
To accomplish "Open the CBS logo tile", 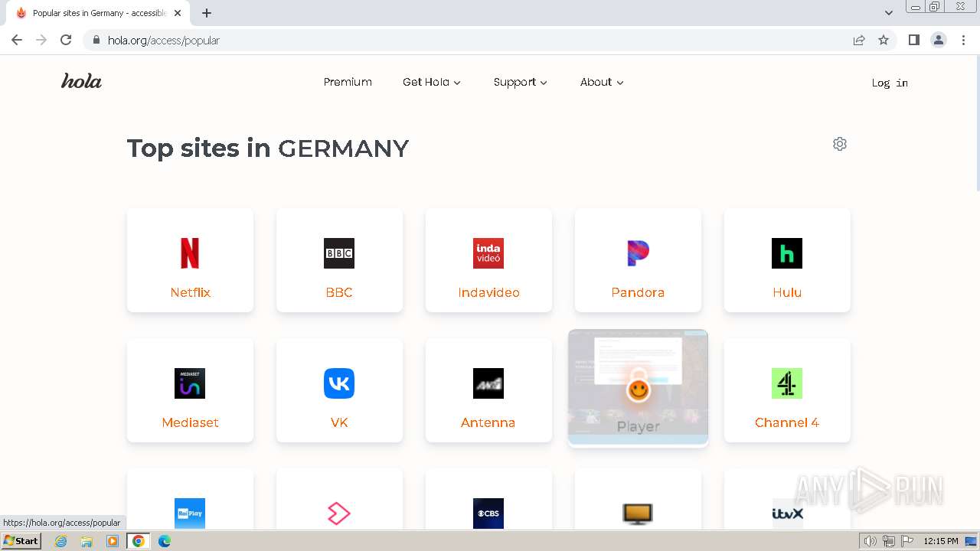I will [x=488, y=514].
